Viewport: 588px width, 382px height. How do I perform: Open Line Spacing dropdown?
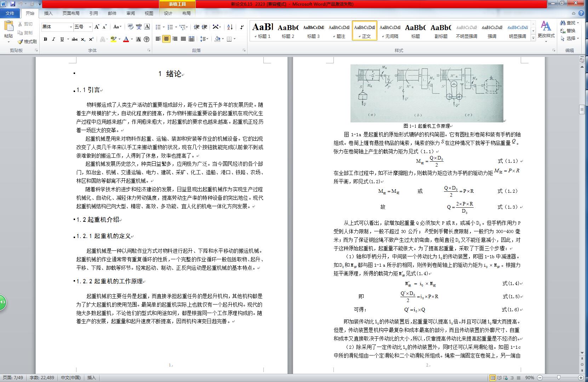[204, 39]
